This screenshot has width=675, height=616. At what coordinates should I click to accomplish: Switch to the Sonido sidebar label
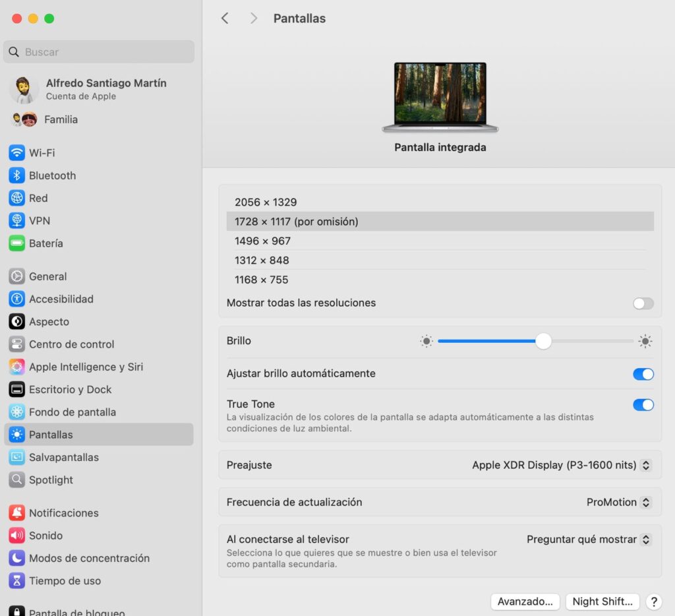pos(45,536)
